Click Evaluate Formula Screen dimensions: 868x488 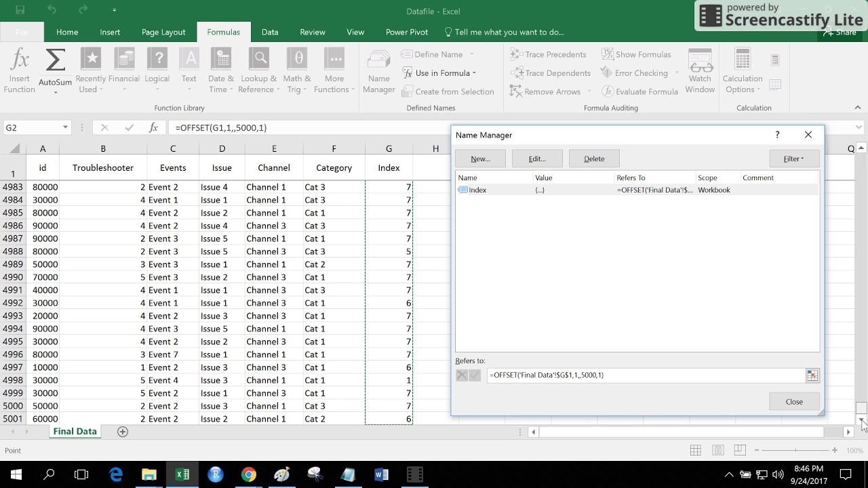pos(639,91)
